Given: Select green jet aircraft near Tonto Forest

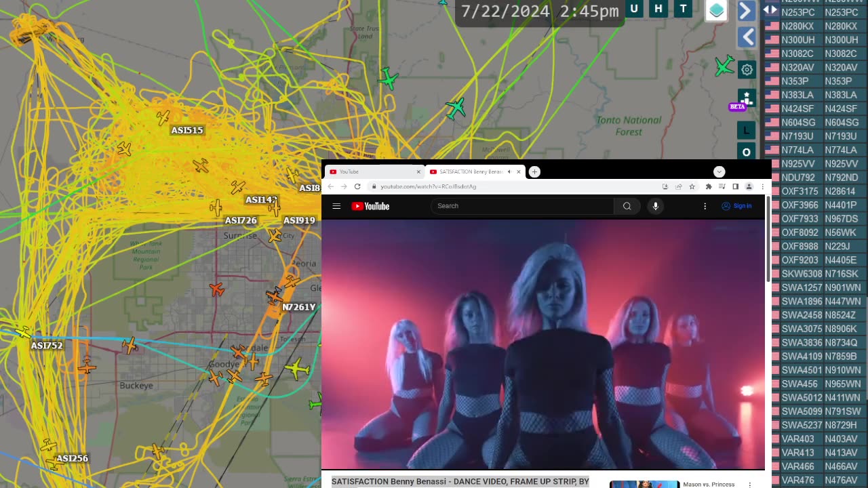Looking at the screenshot, I should coord(724,66).
